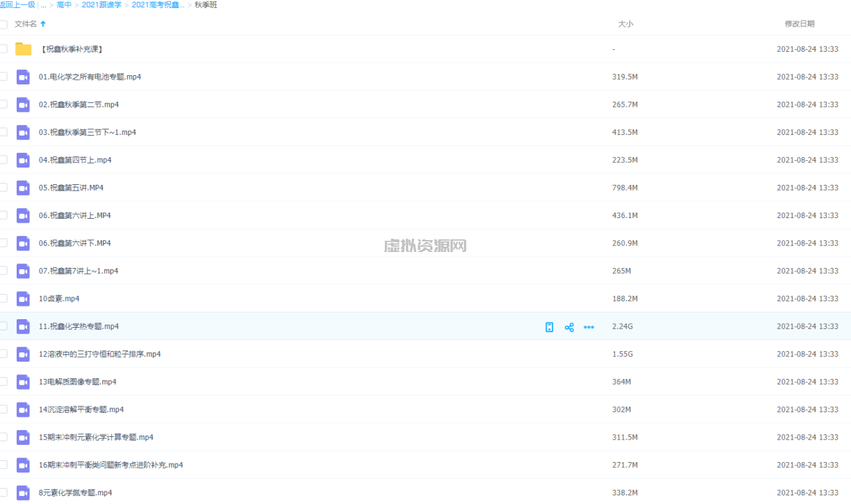Image resolution: width=851 pixels, height=504 pixels.
Task: Click video icon for 02.祝鑫秋季第二节.mp4
Action: 23,104
